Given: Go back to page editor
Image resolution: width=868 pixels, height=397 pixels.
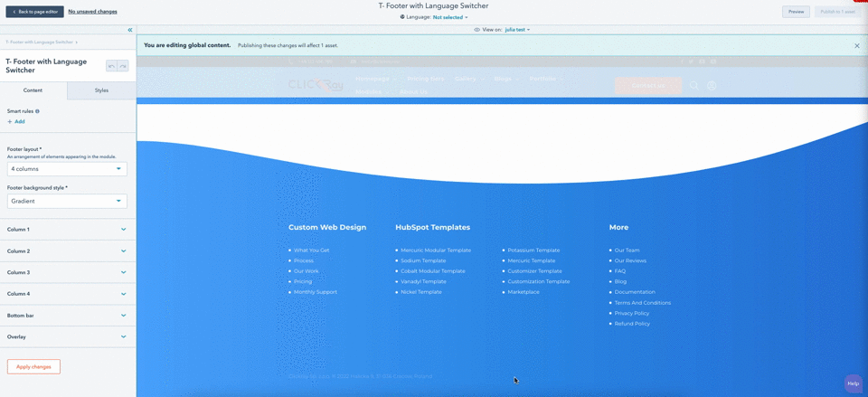Looking at the screenshot, I should [35, 12].
